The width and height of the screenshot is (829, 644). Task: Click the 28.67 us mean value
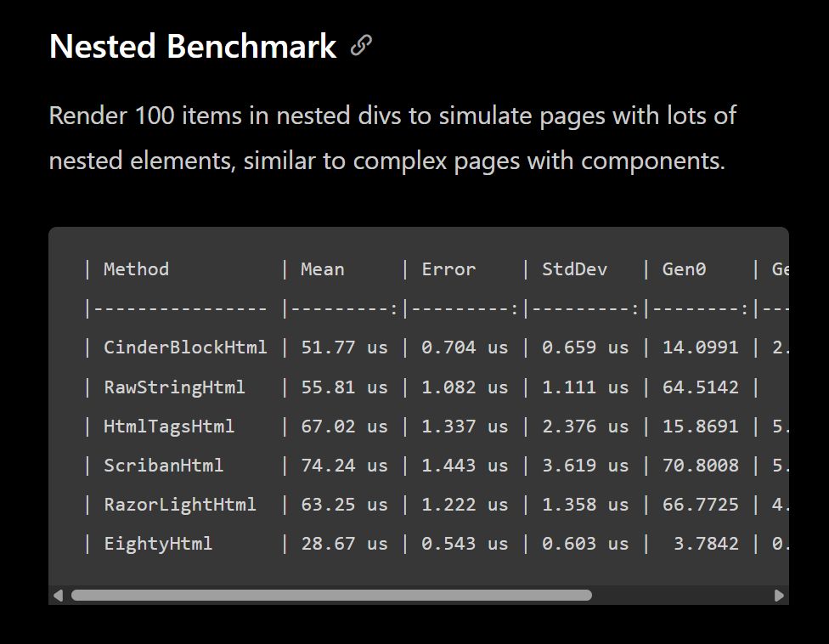344,544
